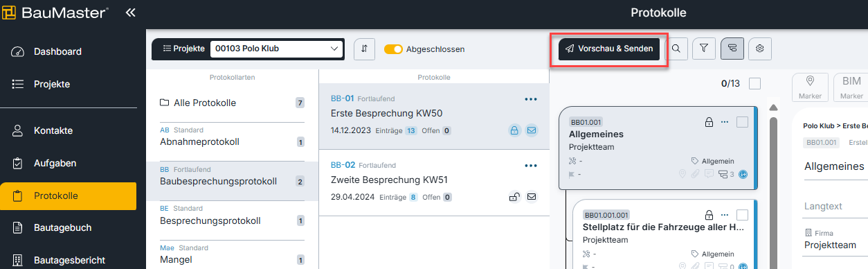
Task: Click the Vorschau & Senden button
Action: pyautogui.click(x=609, y=49)
